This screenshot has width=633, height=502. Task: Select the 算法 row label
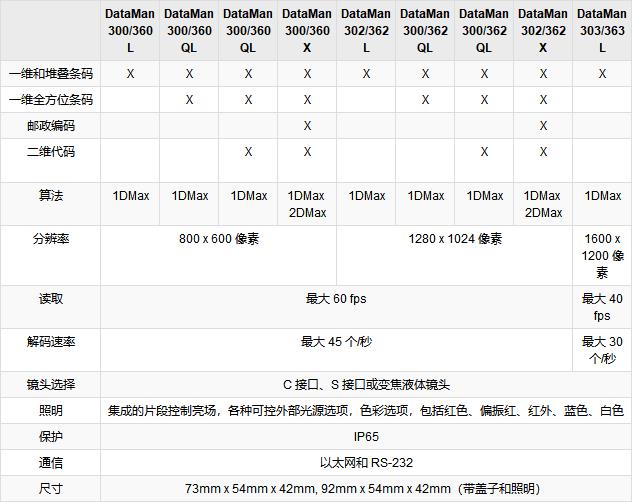tap(51, 196)
